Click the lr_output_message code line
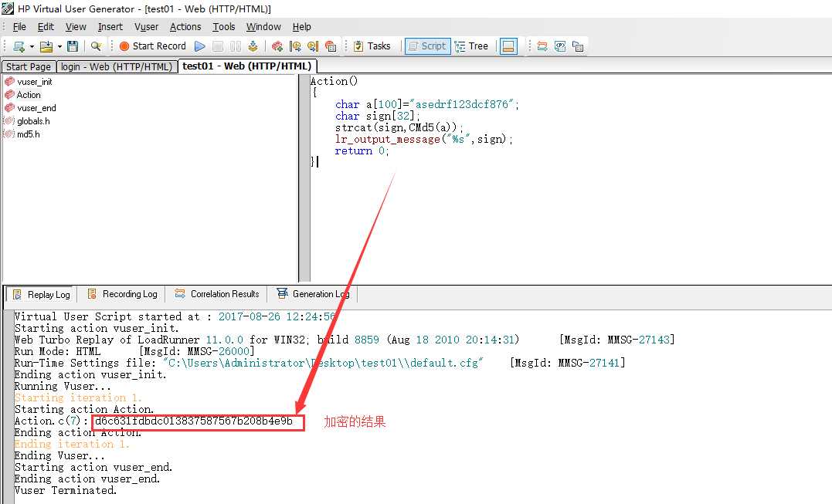 (x=424, y=140)
